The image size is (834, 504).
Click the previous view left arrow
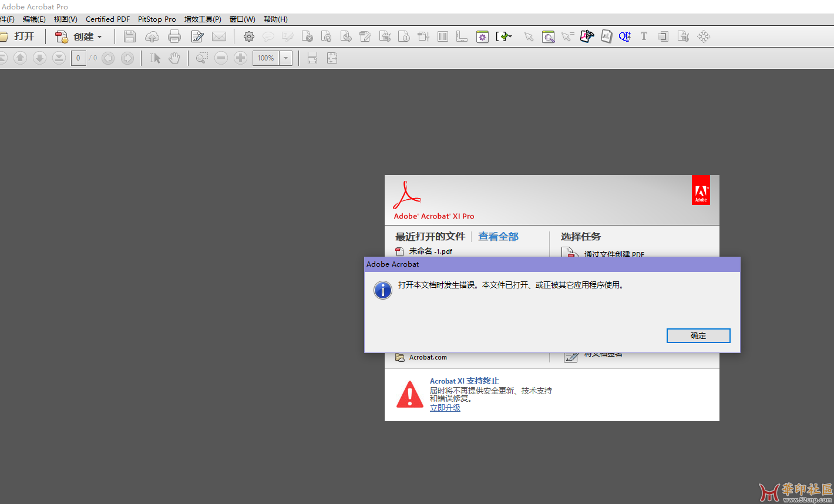pyautogui.click(x=108, y=58)
